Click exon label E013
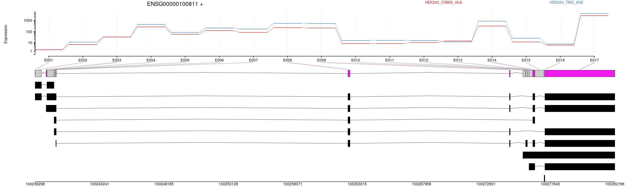The image size is (644, 188). [x=458, y=60]
